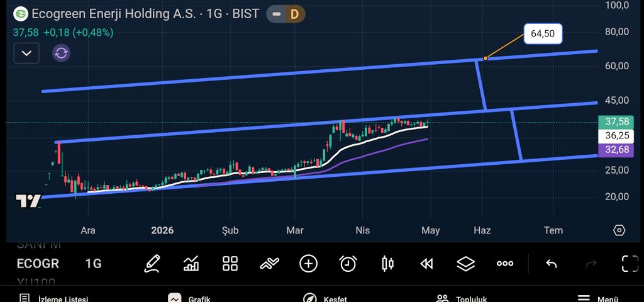Open object tree layers icon
Viewport: 644px width, 302px height.
(x=466, y=264)
